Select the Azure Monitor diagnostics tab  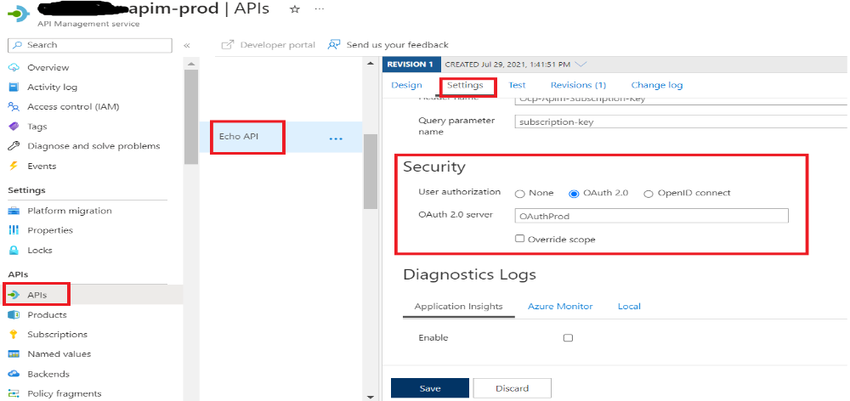560,306
